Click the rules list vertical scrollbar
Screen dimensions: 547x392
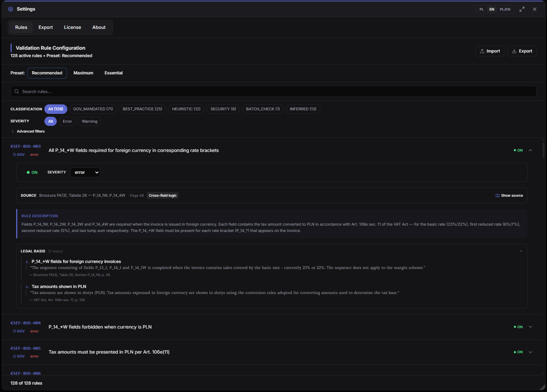click(543, 150)
